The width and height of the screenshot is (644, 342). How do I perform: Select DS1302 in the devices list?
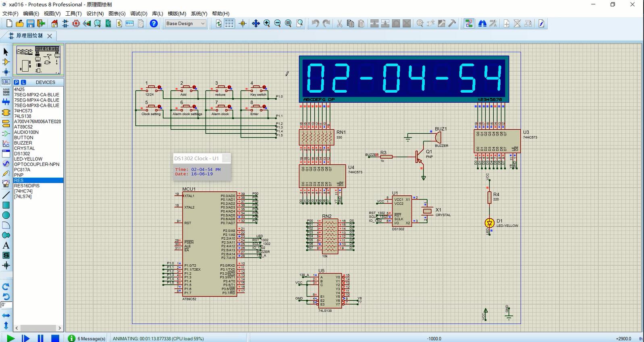22,153
